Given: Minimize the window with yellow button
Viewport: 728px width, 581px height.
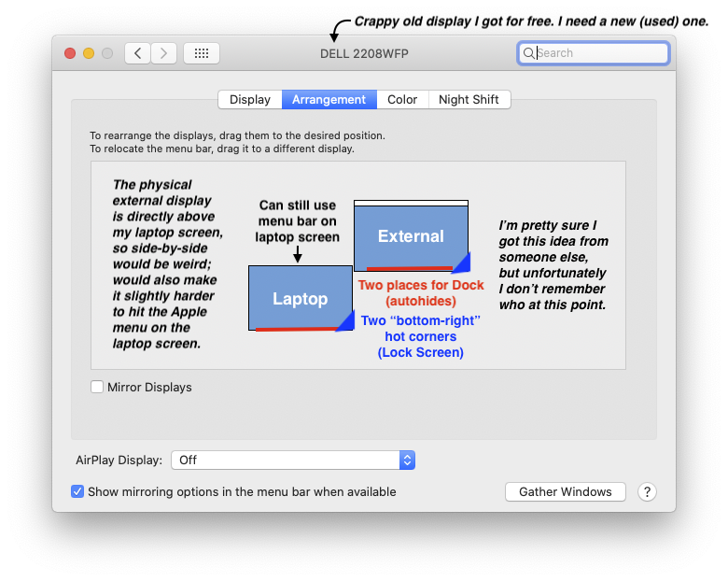Looking at the screenshot, I should tap(89, 53).
